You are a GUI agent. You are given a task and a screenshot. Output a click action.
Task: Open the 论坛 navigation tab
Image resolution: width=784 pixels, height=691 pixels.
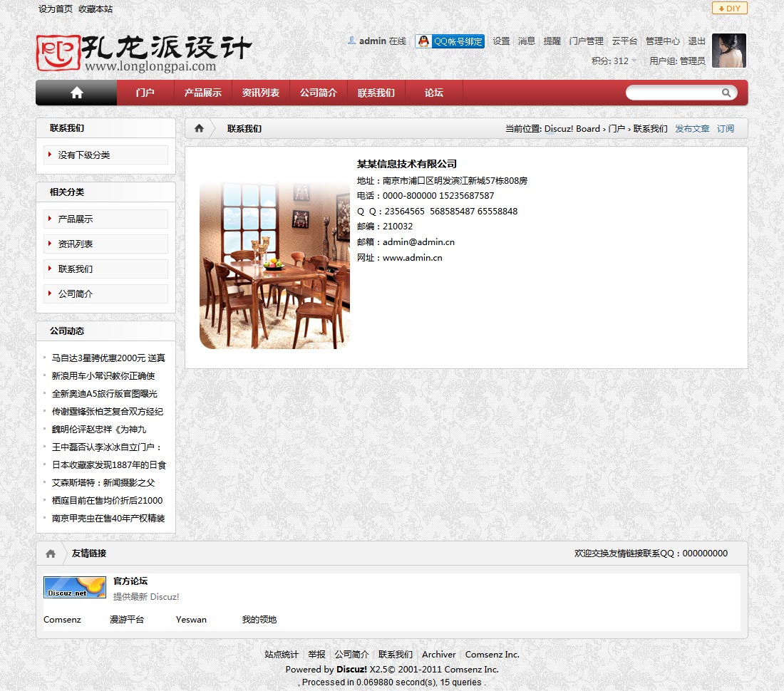tap(433, 93)
